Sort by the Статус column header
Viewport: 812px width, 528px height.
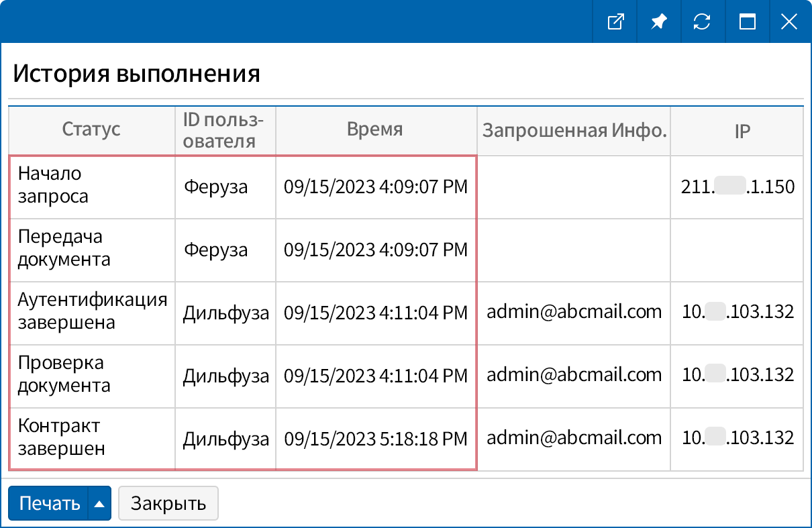(x=91, y=129)
